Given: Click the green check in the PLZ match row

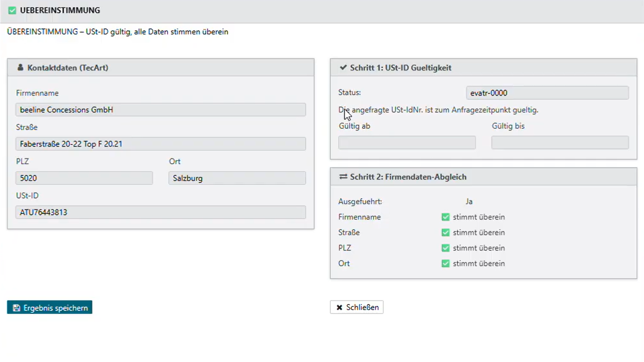Looking at the screenshot, I should [446, 248].
